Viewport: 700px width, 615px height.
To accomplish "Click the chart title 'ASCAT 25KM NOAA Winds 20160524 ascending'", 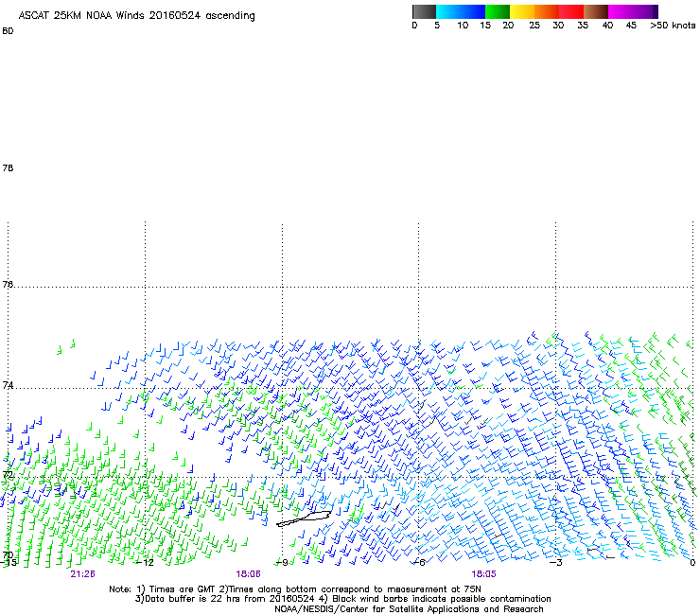I will coord(136,15).
